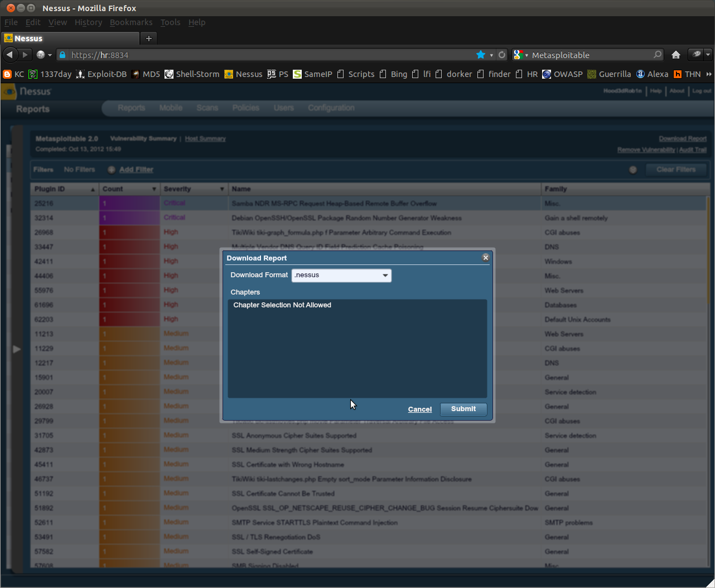
Task: Open the search engine selector dropdown
Action: pos(521,55)
